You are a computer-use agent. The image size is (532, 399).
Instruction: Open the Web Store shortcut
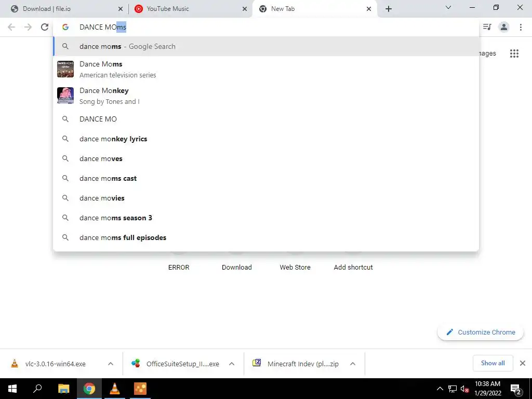[x=295, y=267]
